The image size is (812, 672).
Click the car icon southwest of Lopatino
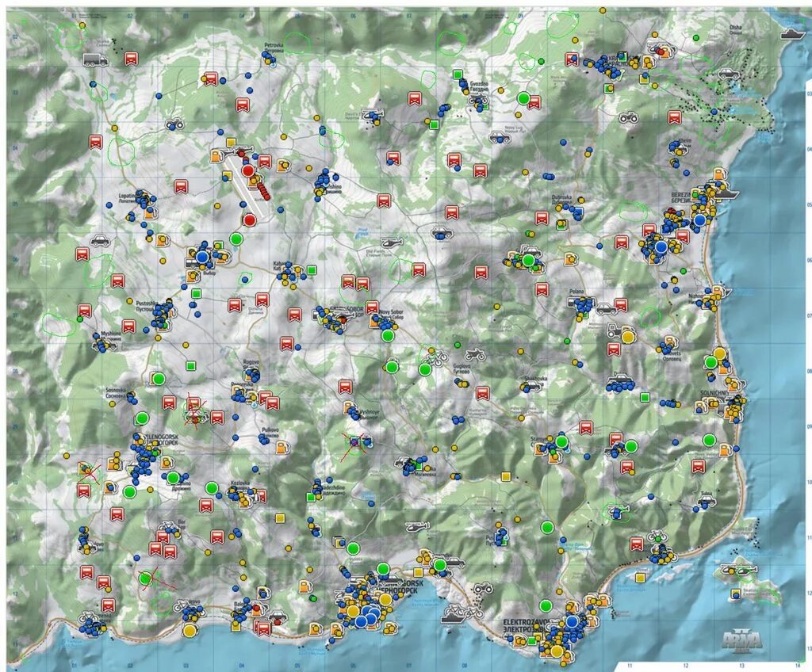pyautogui.click(x=101, y=240)
